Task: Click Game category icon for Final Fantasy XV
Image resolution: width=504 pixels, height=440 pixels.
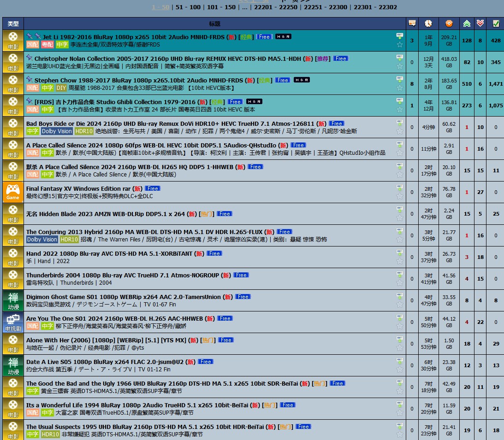Action: [13, 193]
